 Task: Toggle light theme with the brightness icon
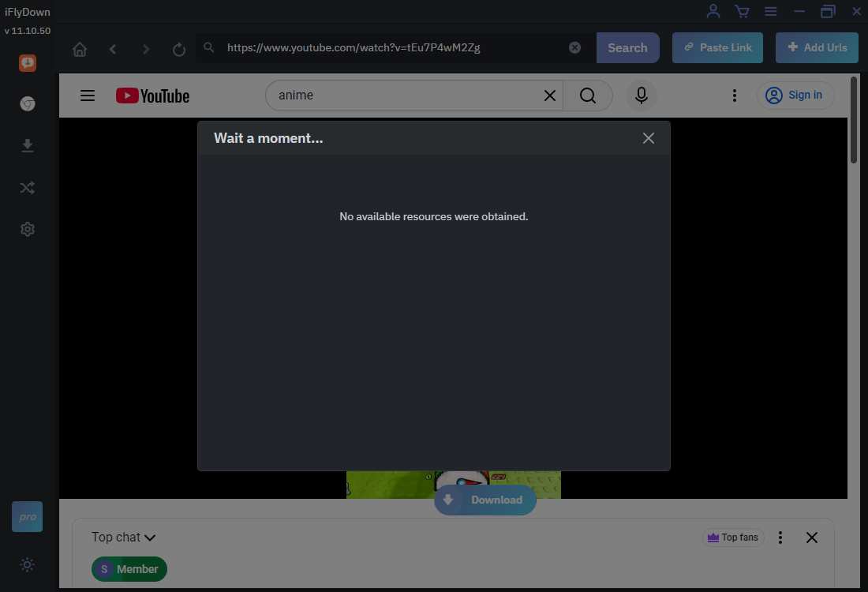[27, 565]
